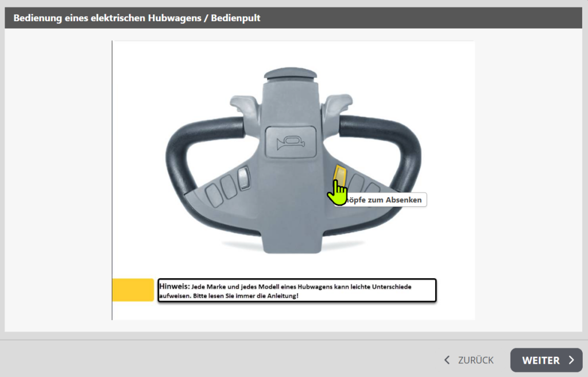Image resolution: width=588 pixels, height=377 pixels.
Task: Click the 'Knöpfe zum Absenken' tooltip label
Action: click(380, 200)
